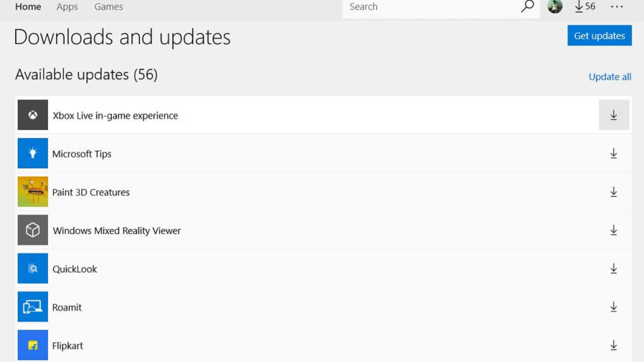The height and width of the screenshot is (362, 644).
Task: Download the Xbox Live in-game experience update
Action: coord(614,115)
